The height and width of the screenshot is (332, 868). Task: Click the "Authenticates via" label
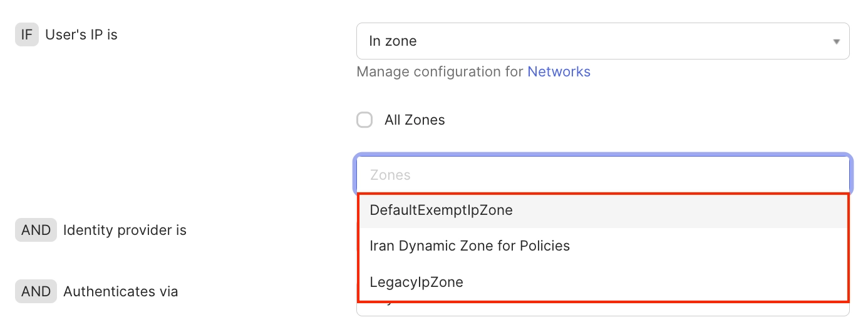point(120,291)
